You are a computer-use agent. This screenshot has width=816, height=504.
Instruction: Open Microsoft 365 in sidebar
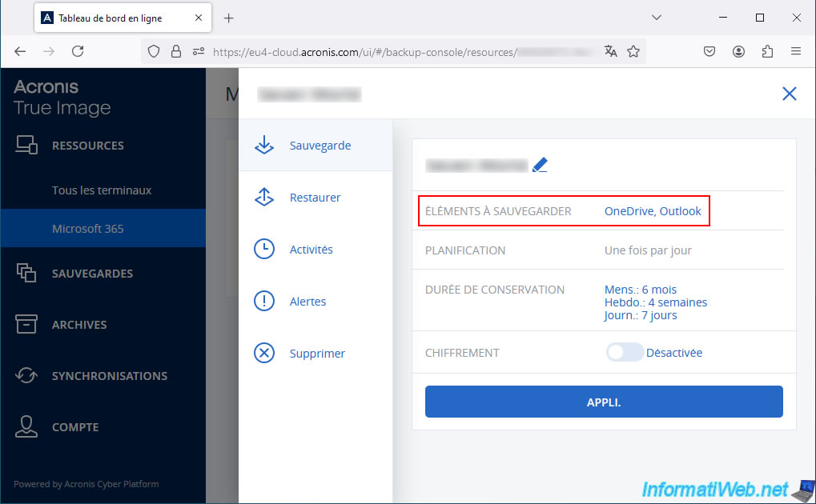tap(103, 228)
